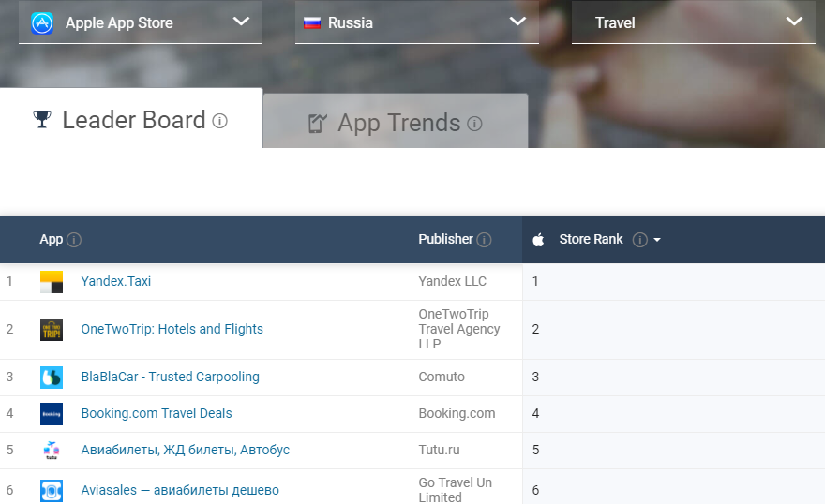Click Go Travel Un Limited publisher

coord(455,490)
